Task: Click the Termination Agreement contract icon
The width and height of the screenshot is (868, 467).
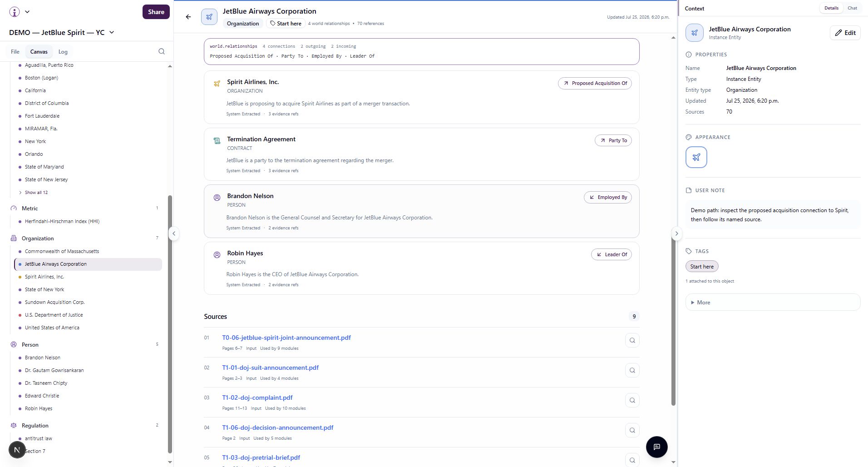Action: pos(217,141)
